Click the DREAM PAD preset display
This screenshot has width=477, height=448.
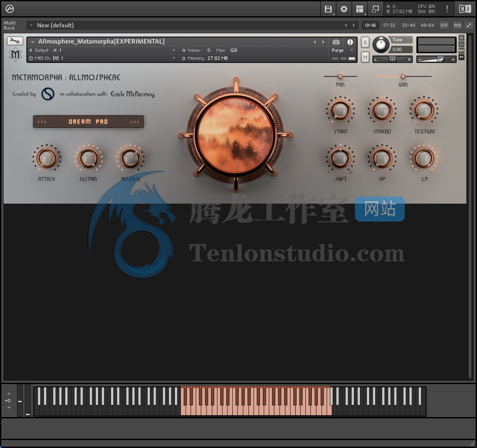point(88,122)
